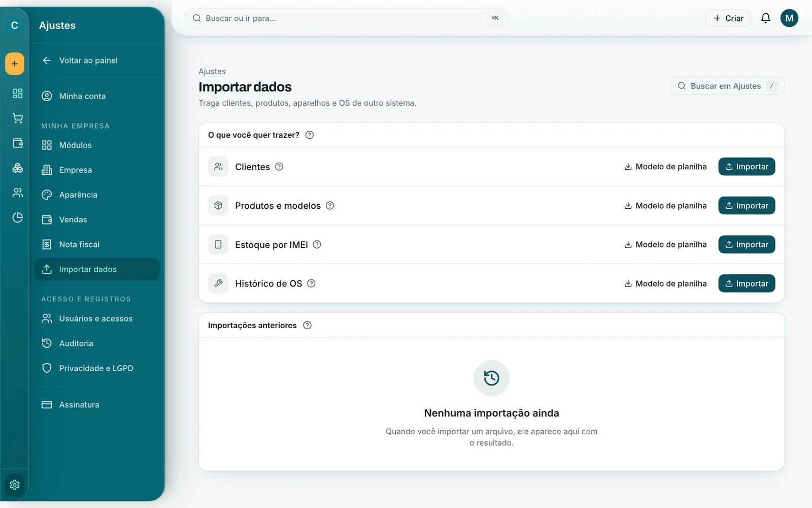Viewport: 812px width, 508px height.
Task: Open Auditoria page
Action: coord(97,343)
